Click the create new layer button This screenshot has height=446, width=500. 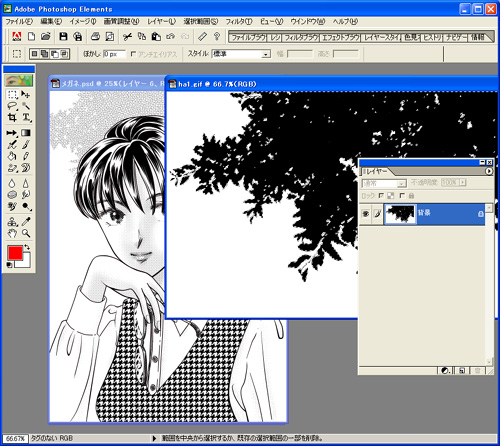click(x=462, y=370)
